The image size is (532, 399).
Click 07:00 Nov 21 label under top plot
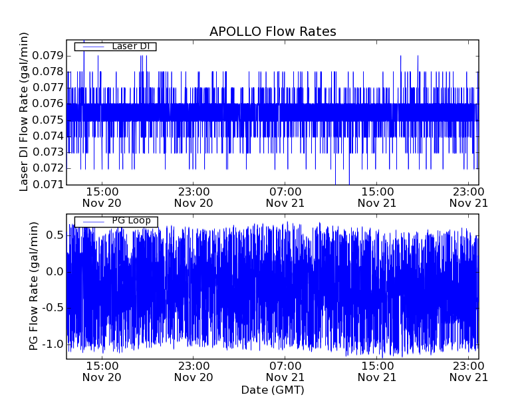[285, 198]
